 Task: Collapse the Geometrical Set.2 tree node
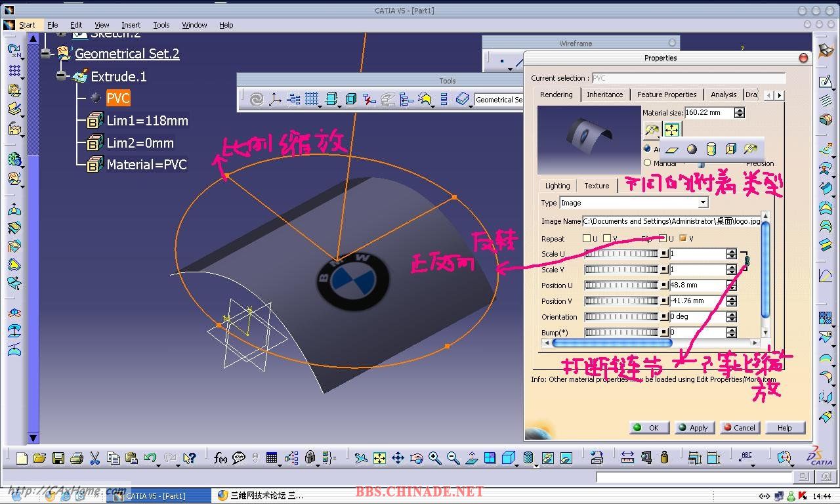coord(46,54)
